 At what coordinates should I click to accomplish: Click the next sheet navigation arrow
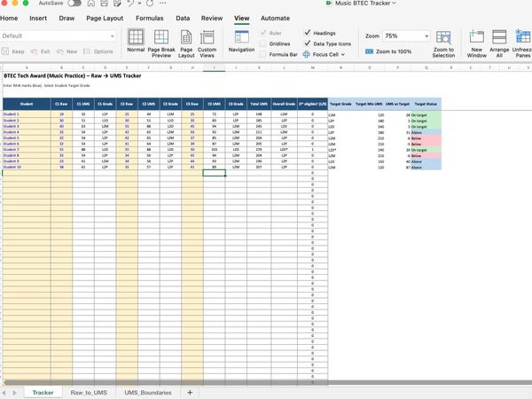pyautogui.click(x=14, y=393)
